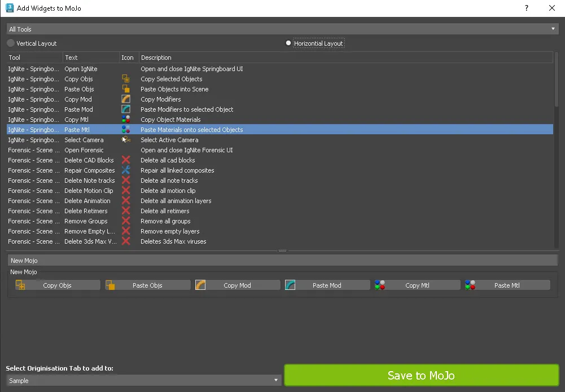Click the Copy Mtl spheres icon in the list row

pyautogui.click(x=126, y=119)
